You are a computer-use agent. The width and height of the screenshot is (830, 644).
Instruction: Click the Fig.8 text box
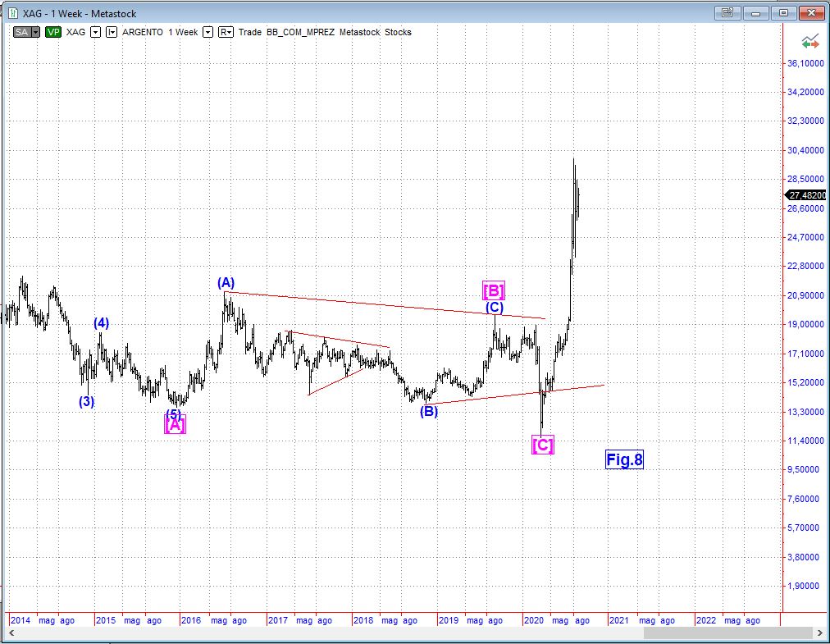click(x=624, y=459)
